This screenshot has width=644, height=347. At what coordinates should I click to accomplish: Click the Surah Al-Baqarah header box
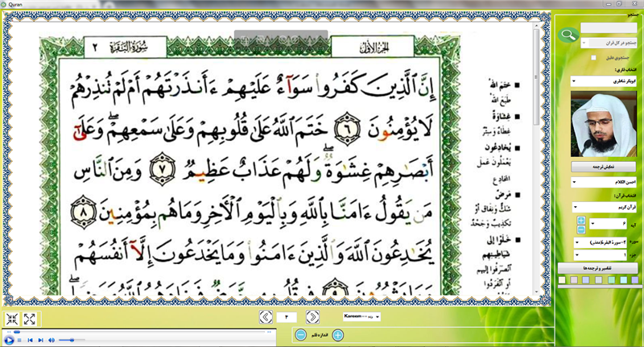126,48
